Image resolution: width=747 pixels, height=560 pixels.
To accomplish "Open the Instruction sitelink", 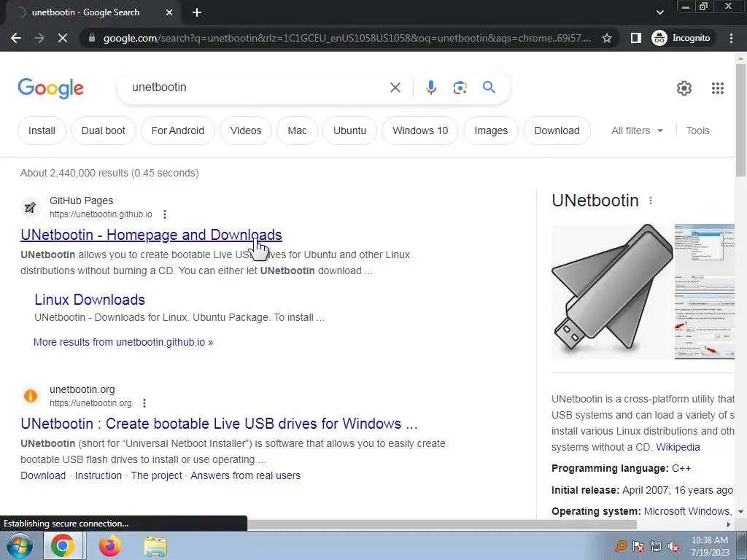I will pyautogui.click(x=98, y=475).
